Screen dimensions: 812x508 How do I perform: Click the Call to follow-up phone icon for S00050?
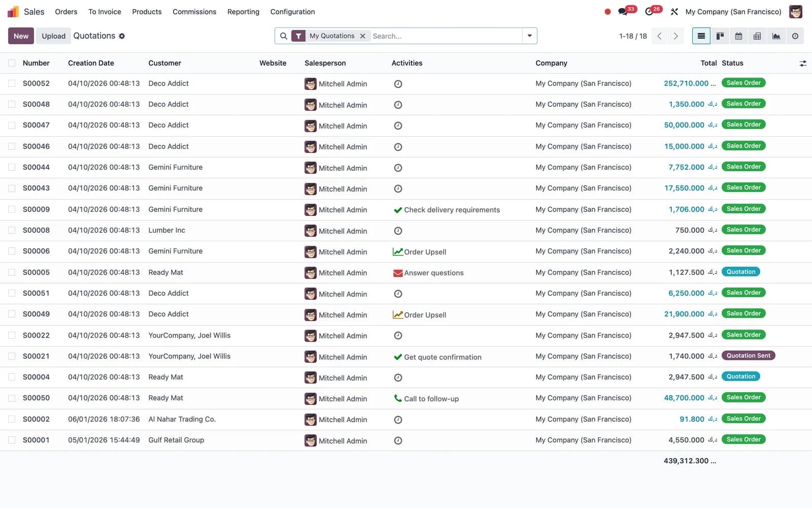398,398
